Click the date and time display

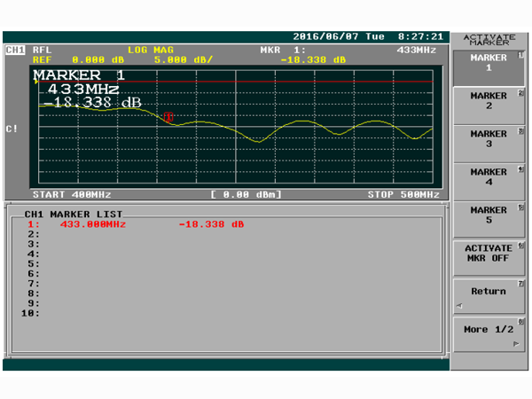368,36
